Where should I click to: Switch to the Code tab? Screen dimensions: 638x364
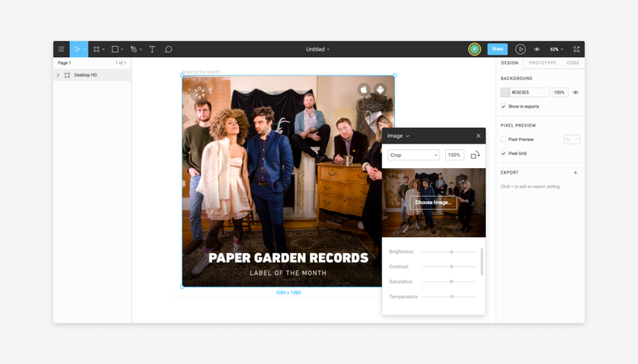573,63
